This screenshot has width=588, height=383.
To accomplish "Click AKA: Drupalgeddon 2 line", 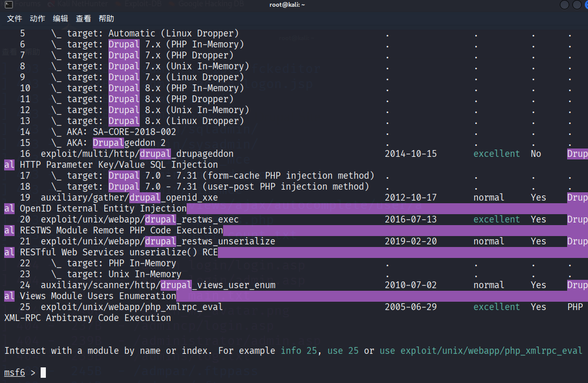I will click(108, 143).
